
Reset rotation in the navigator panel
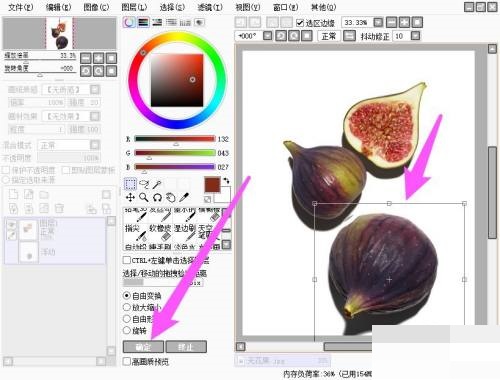(111, 71)
